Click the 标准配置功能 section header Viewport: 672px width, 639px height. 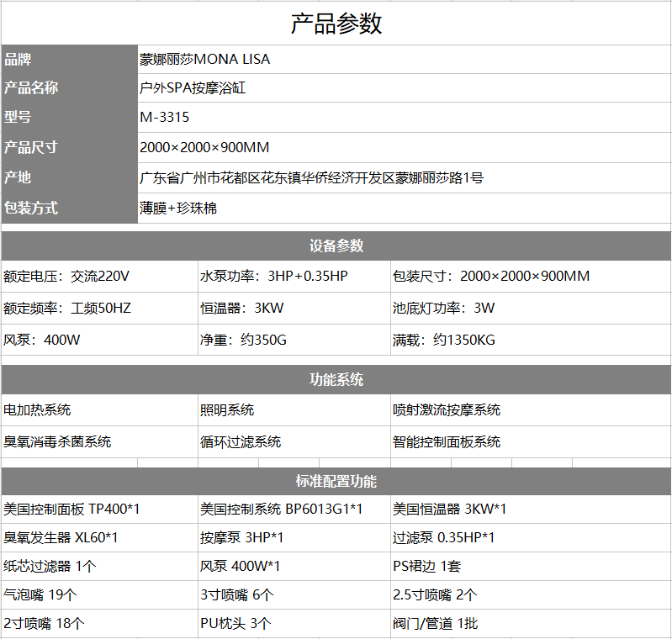click(x=336, y=482)
